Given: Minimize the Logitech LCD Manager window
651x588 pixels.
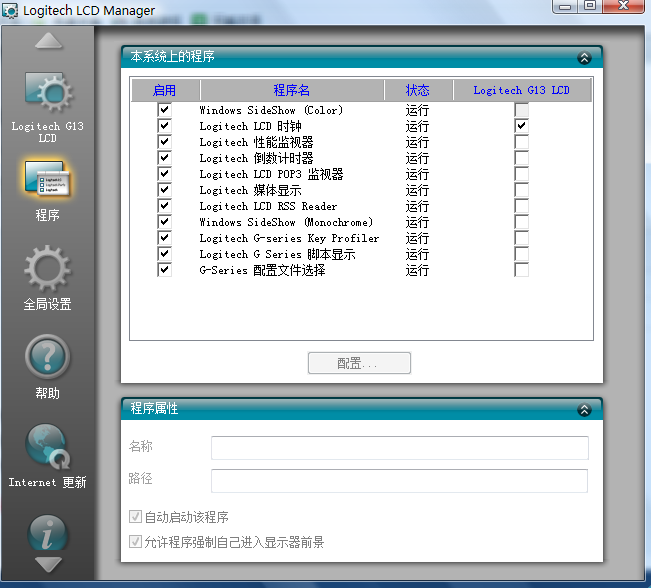Looking at the screenshot, I should (565, 6).
